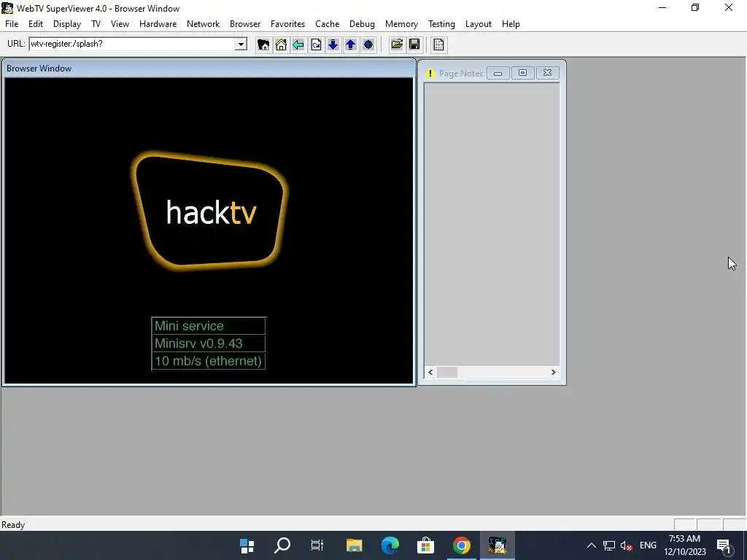
Task: Click the Page Notes panel title
Action: click(461, 74)
